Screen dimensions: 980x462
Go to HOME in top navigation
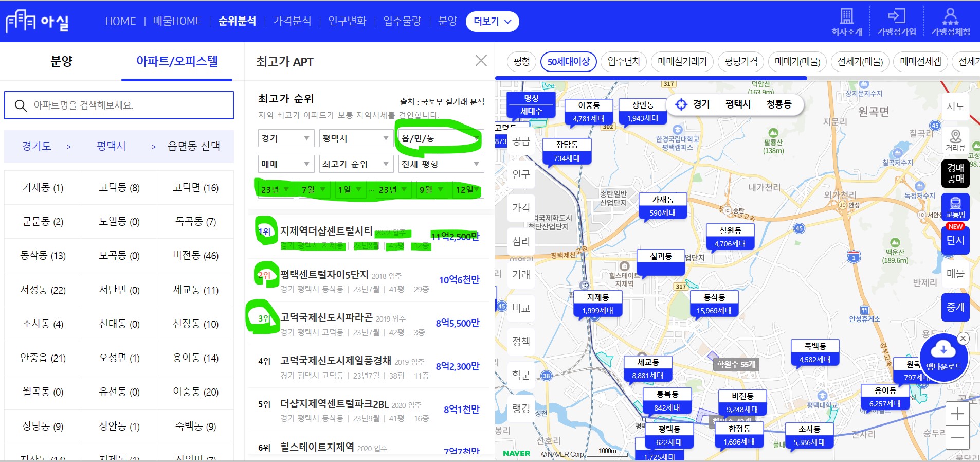[x=120, y=21]
